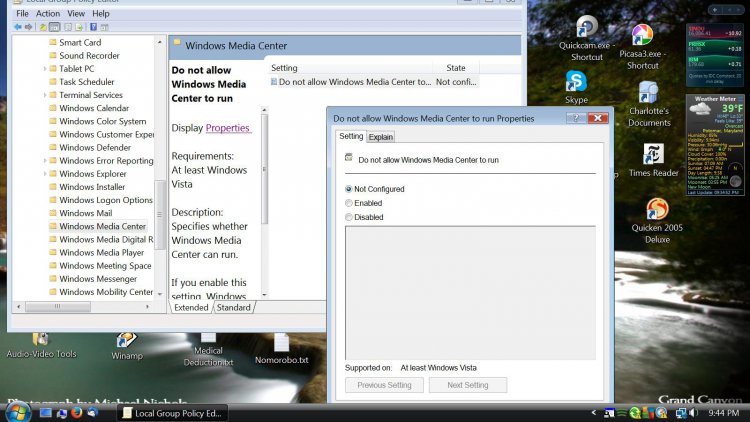Toggle the Show/Hide console tree toolbar icon
Image resolution: width=750 pixels, height=422 pixels.
[55, 27]
